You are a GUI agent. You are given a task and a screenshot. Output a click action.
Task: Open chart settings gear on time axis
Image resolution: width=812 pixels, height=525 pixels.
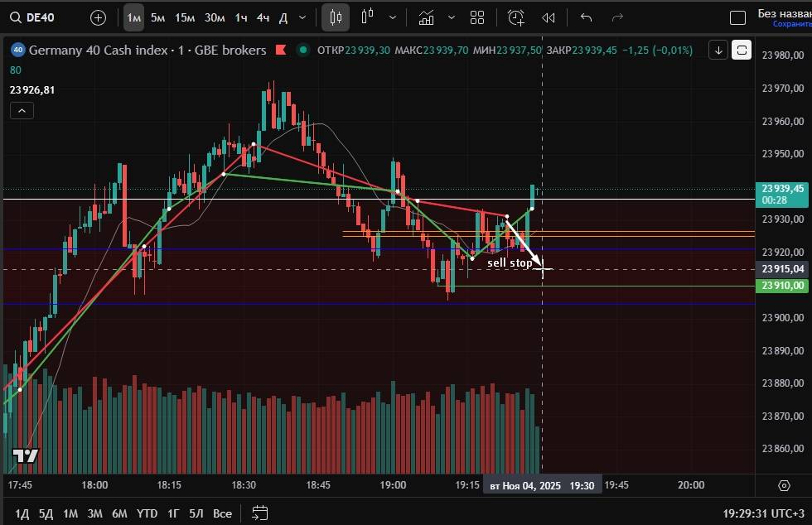tap(784, 485)
